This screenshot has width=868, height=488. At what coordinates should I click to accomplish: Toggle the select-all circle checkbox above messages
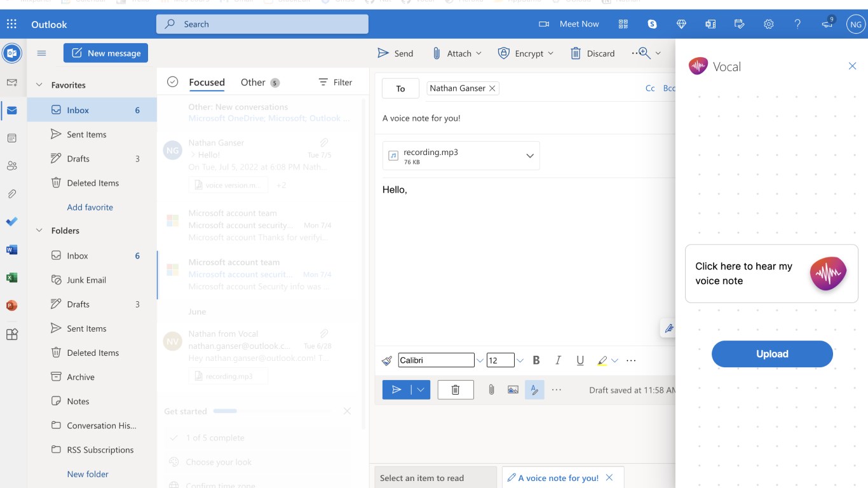[172, 82]
